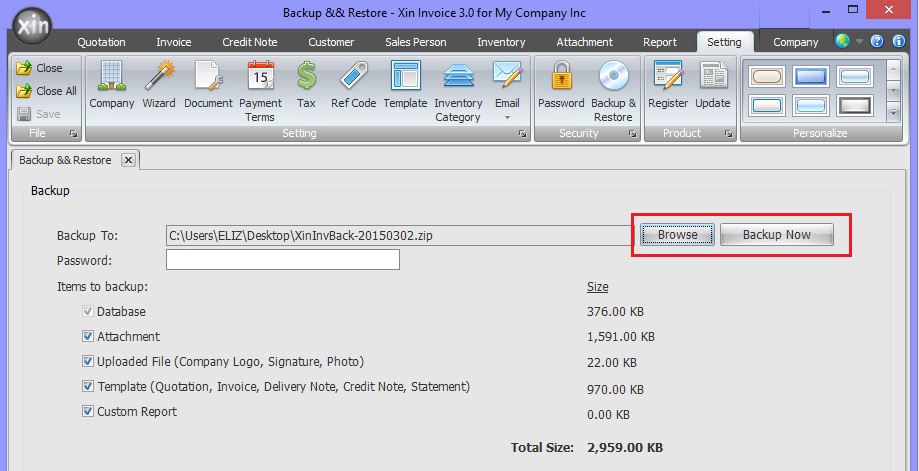The width and height of the screenshot is (919, 471).
Task: Toggle the Template backup checkbox
Action: [88, 386]
